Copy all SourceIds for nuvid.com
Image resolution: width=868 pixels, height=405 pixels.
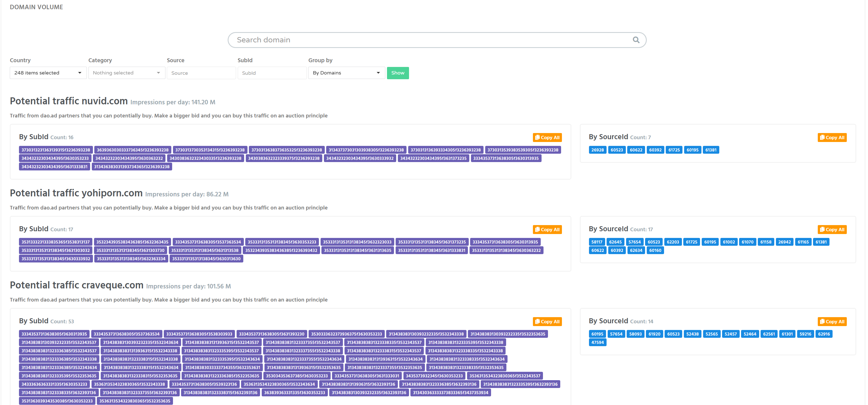pyautogui.click(x=832, y=138)
